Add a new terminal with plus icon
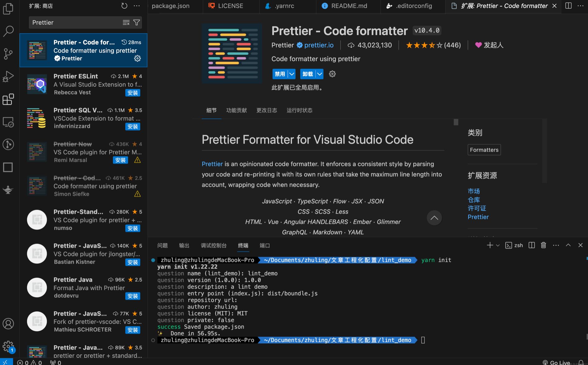 click(x=490, y=245)
